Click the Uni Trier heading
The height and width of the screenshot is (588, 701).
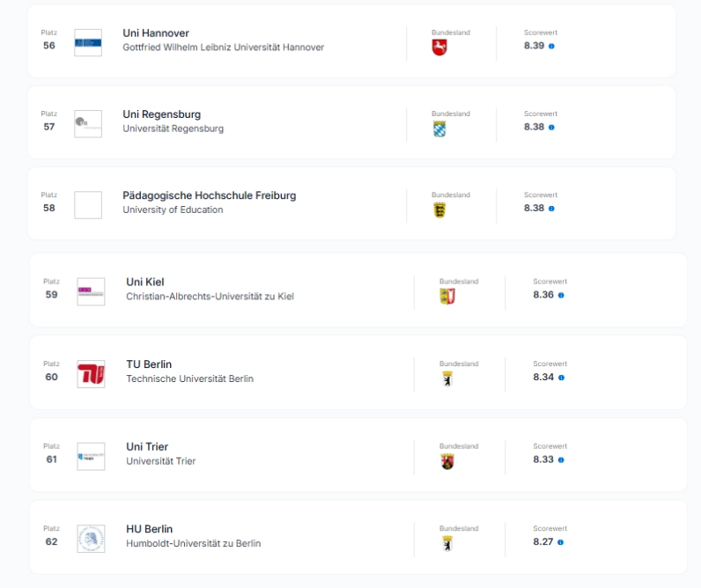pos(147,447)
